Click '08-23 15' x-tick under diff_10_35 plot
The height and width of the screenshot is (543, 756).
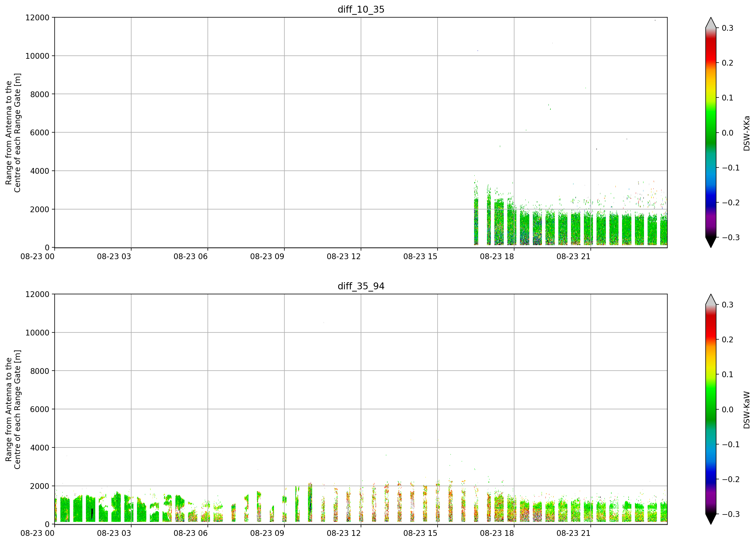pos(420,256)
